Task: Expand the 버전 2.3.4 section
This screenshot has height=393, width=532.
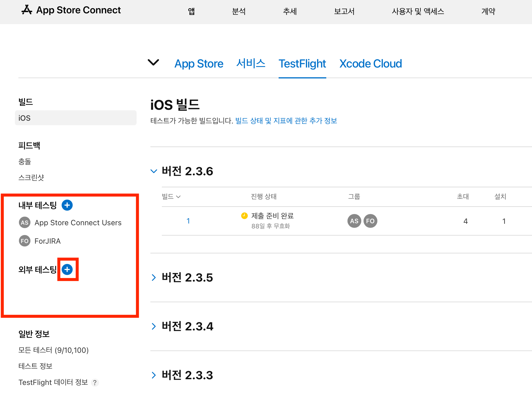Action: click(x=154, y=326)
